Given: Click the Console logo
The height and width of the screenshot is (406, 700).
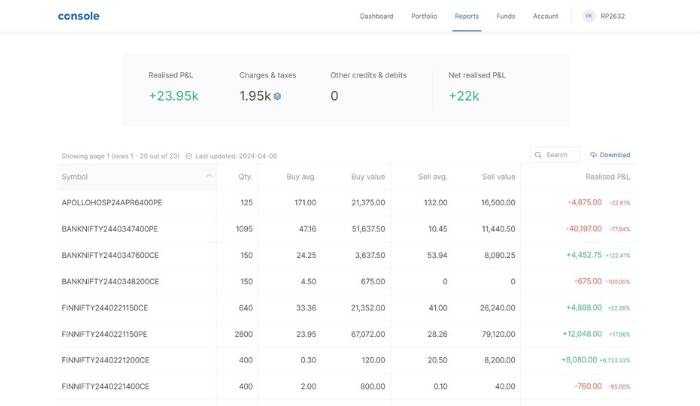Looking at the screenshot, I should point(79,16).
